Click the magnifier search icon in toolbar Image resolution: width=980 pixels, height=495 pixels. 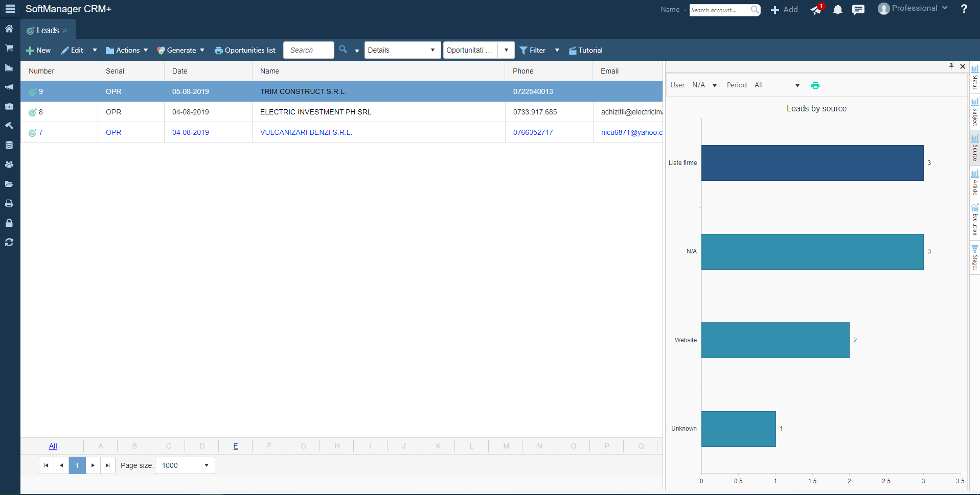tap(343, 50)
